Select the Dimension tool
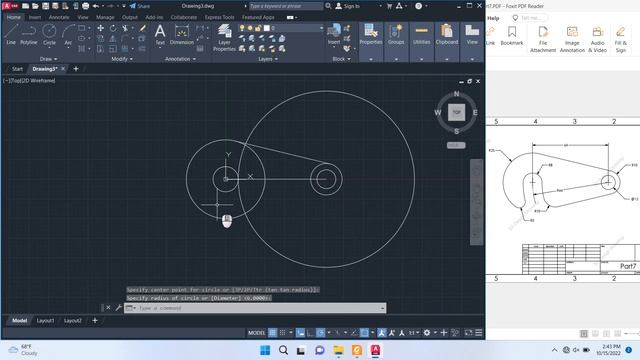This screenshot has width=640, height=360. coord(182,34)
